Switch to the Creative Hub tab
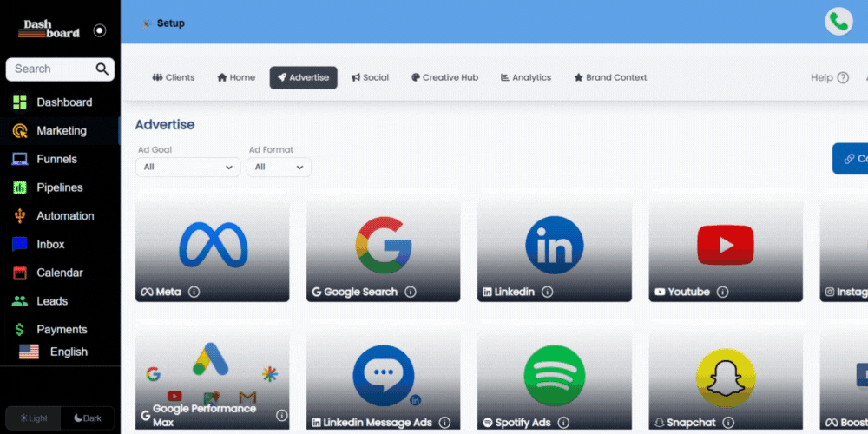Viewport: 868px width, 434px height. click(x=444, y=77)
